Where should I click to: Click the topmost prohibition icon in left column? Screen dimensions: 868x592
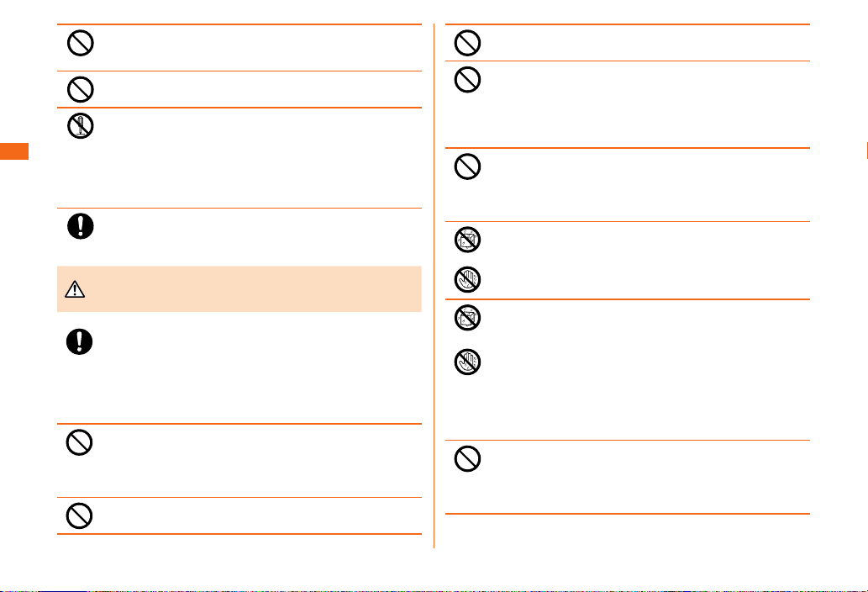pyautogui.click(x=81, y=43)
